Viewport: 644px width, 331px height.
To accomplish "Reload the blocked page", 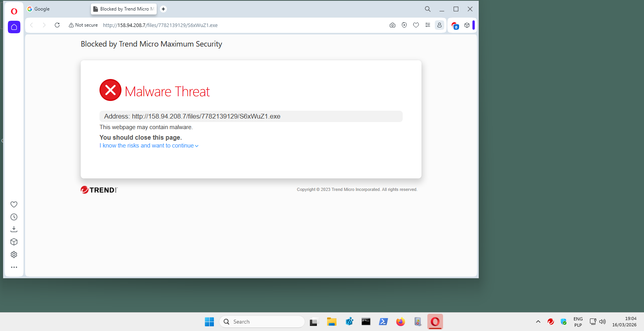I will 57,25.
